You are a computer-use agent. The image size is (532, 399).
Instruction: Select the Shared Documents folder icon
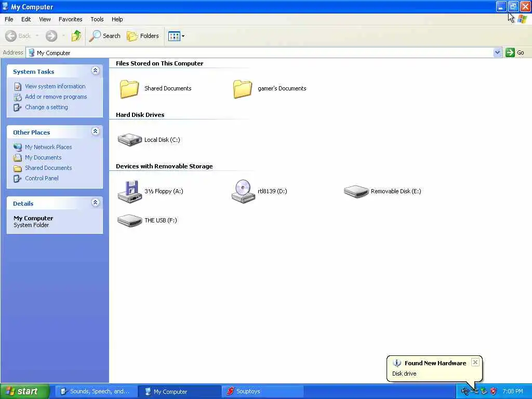click(129, 88)
